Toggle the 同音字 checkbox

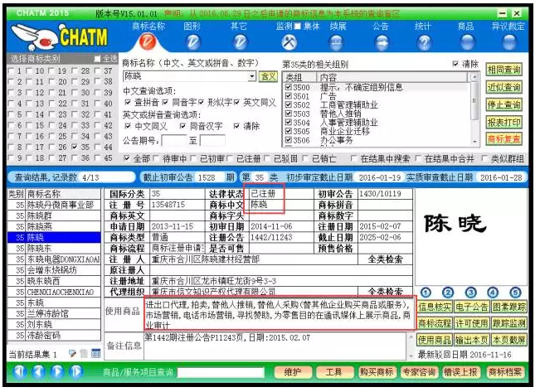[x=165, y=102]
